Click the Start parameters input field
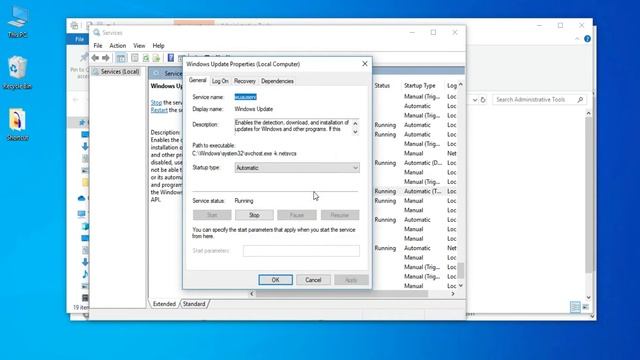 tap(301, 251)
